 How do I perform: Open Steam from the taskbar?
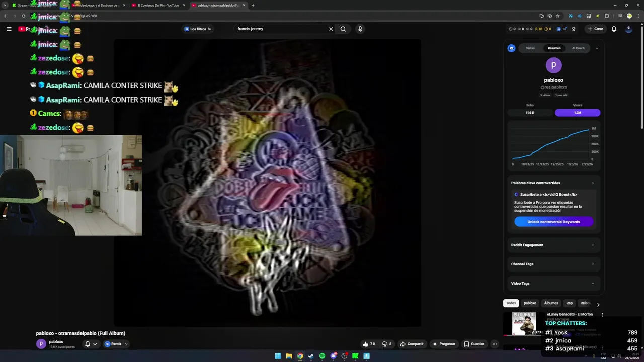pos(311,356)
